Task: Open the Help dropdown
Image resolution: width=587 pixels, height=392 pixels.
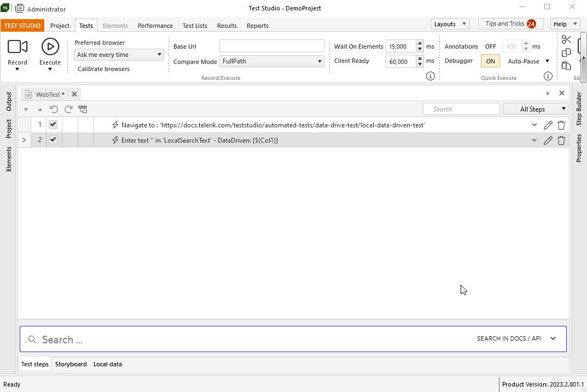Action: coord(565,24)
